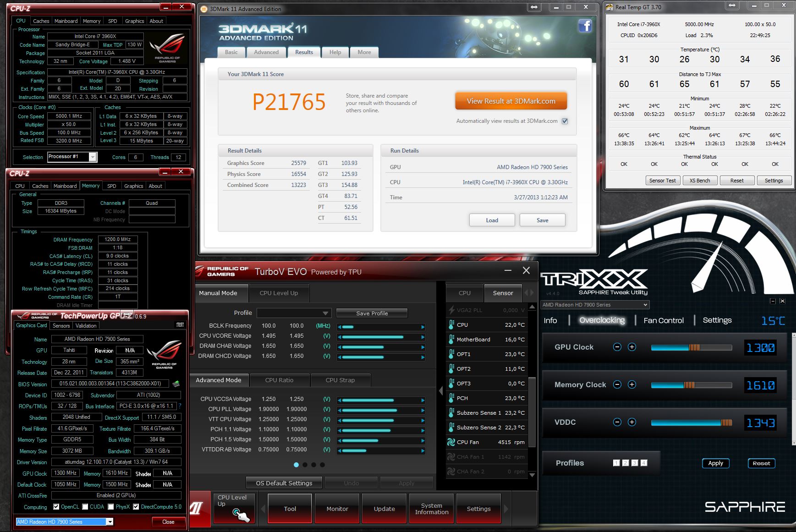Increase Memory Clock with plus icon

coord(632,384)
